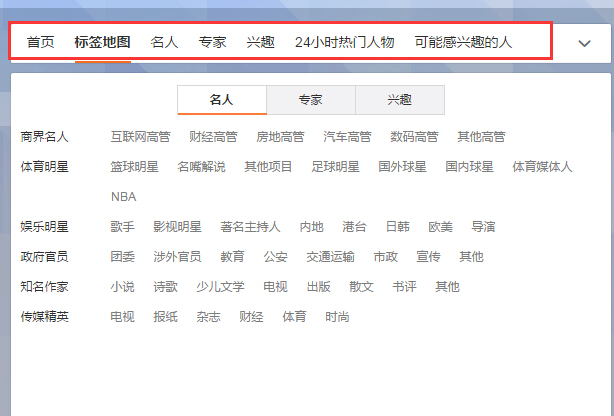Select the 知名作家 category label

pyautogui.click(x=44, y=287)
